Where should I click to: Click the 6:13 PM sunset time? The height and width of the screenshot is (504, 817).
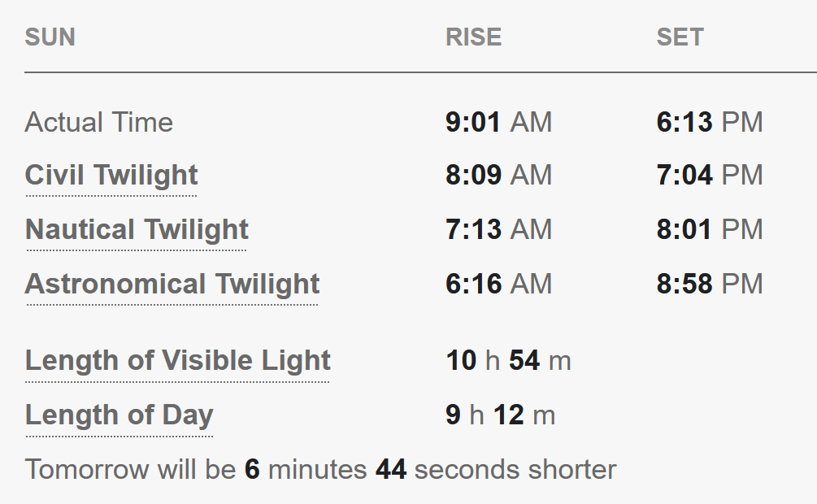pos(710,123)
